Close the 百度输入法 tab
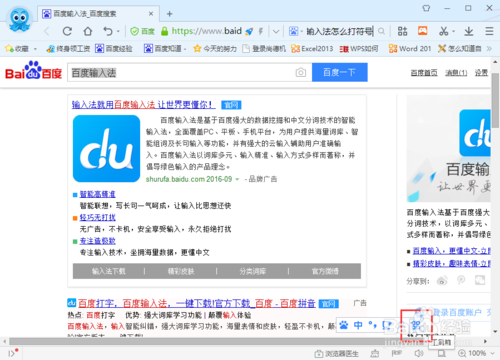The height and width of the screenshot is (360, 500). [x=151, y=14]
